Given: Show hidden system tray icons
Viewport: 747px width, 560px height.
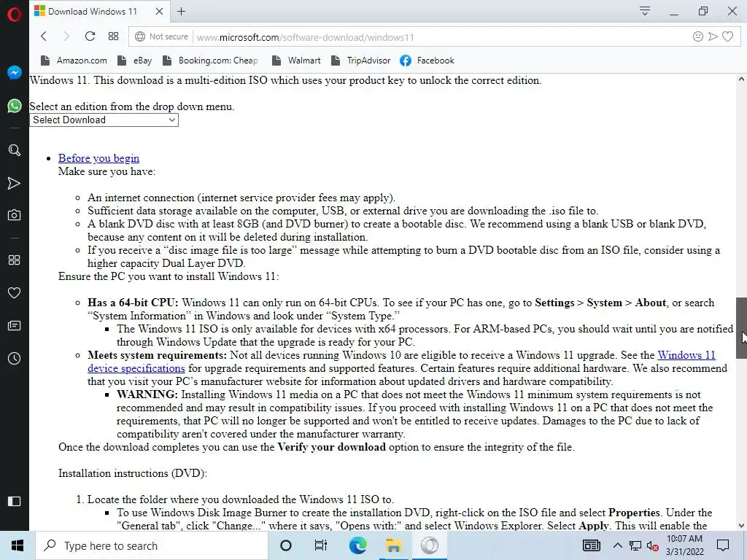Looking at the screenshot, I should pos(617,545).
